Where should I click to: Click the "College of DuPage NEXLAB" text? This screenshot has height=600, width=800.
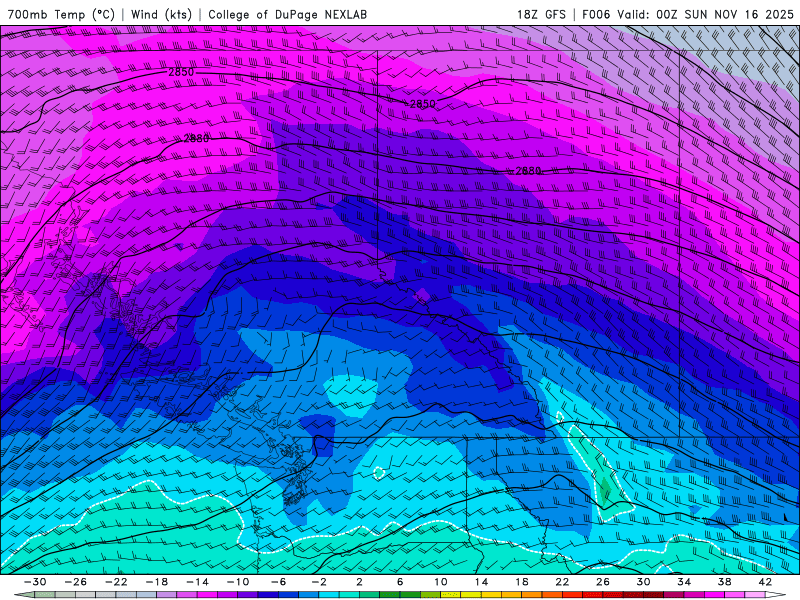tap(287, 14)
